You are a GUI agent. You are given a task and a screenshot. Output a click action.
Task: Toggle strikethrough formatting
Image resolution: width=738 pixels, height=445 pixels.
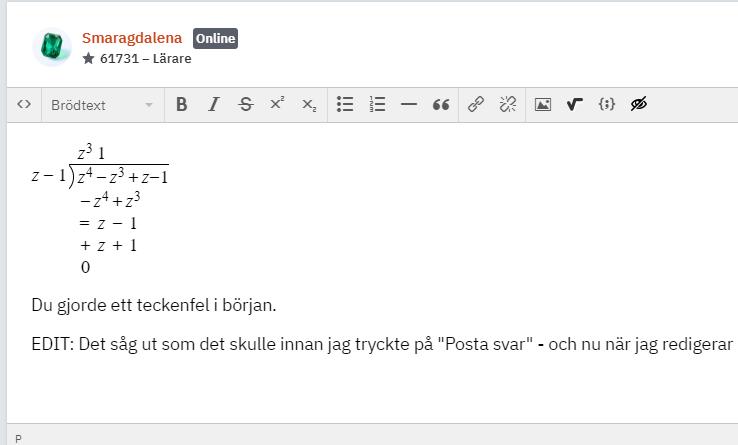coord(245,104)
